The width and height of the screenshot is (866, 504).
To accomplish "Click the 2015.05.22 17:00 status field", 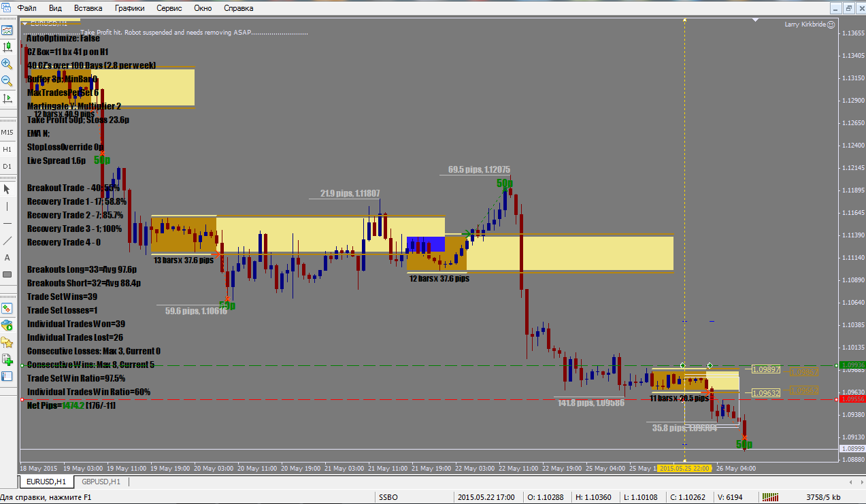I will 486,497.
